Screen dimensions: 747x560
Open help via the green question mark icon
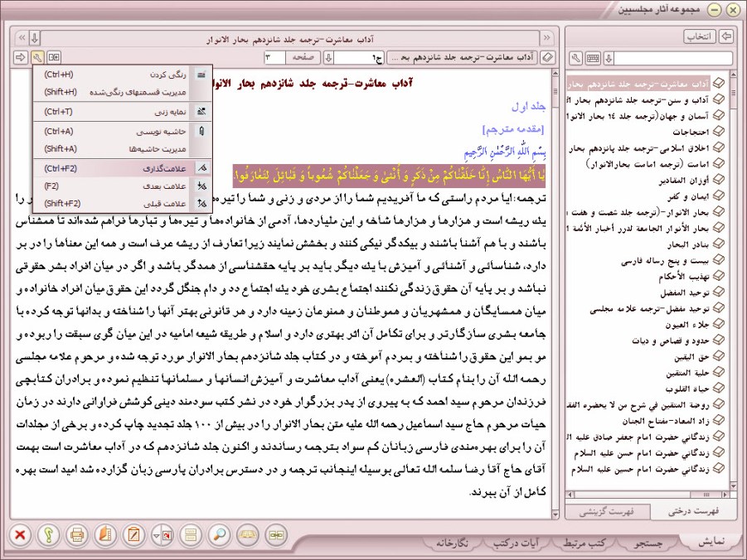[49, 535]
